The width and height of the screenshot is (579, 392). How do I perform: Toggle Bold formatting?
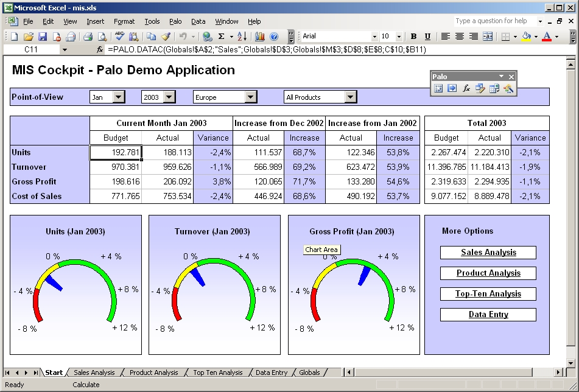tap(414, 37)
